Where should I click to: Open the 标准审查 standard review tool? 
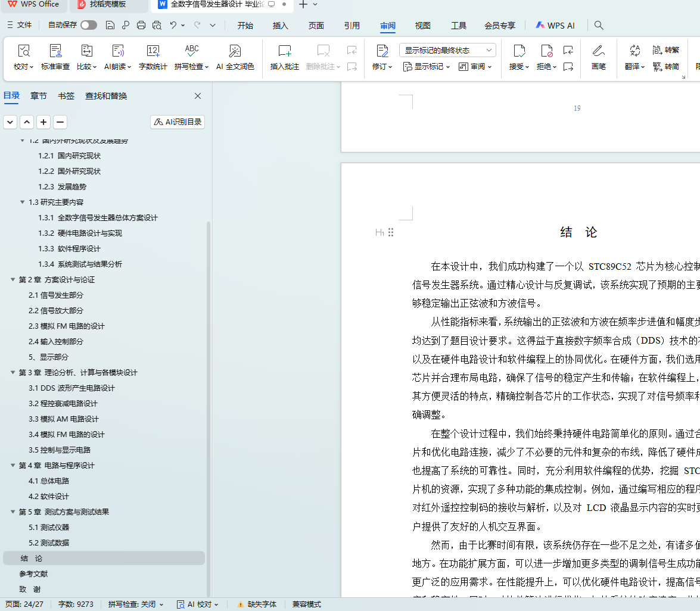click(x=55, y=51)
